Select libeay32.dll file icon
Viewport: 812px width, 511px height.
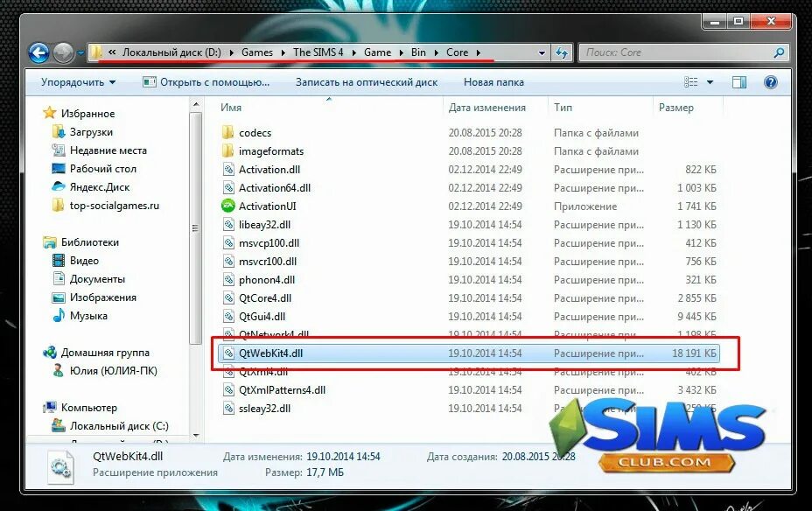pyautogui.click(x=228, y=225)
